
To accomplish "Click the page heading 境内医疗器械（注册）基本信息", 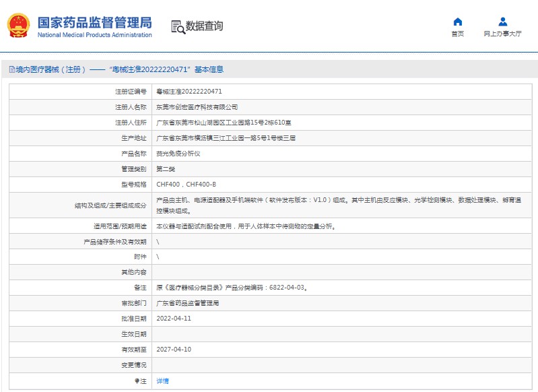I will point(119,69).
